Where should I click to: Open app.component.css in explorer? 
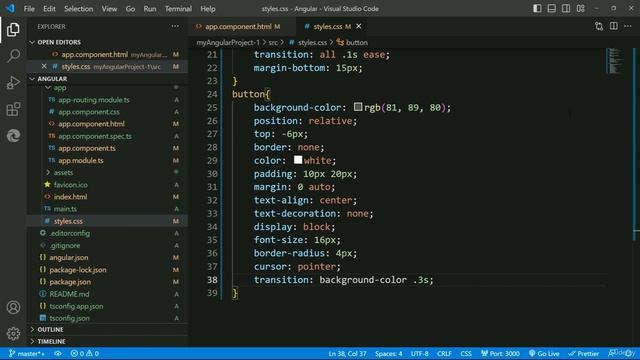(89, 112)
